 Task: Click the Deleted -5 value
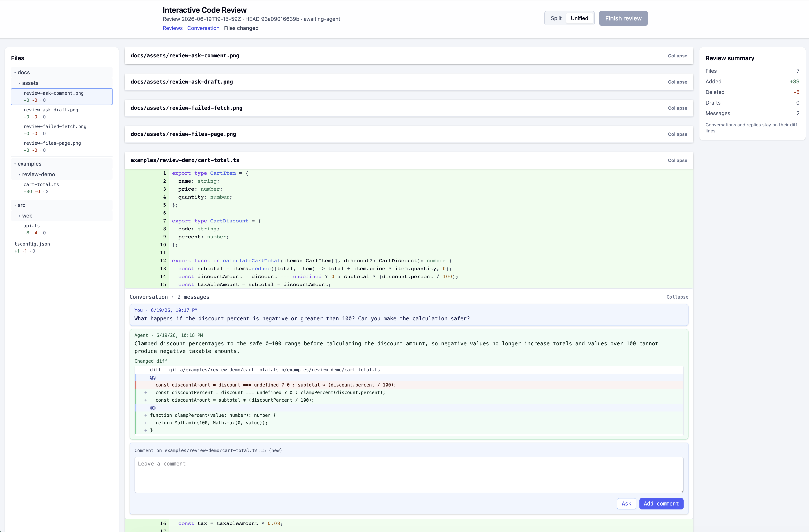pyautogui.click(x=796, y=92)
